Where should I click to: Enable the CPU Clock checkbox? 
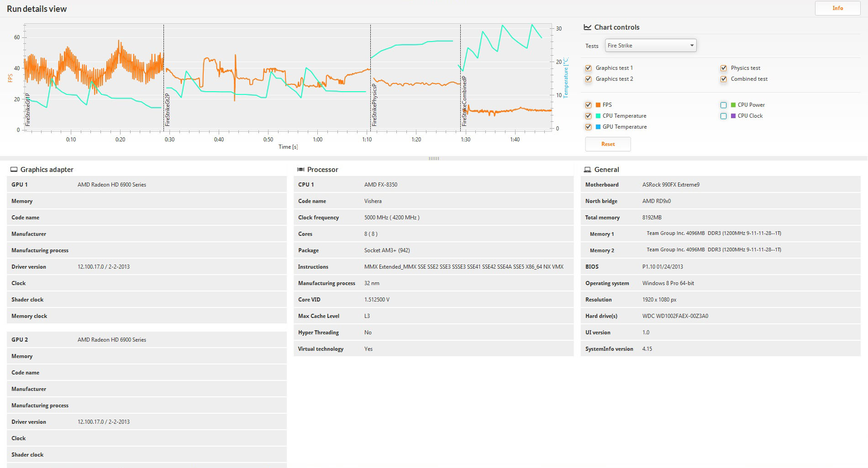click(723, 116)
